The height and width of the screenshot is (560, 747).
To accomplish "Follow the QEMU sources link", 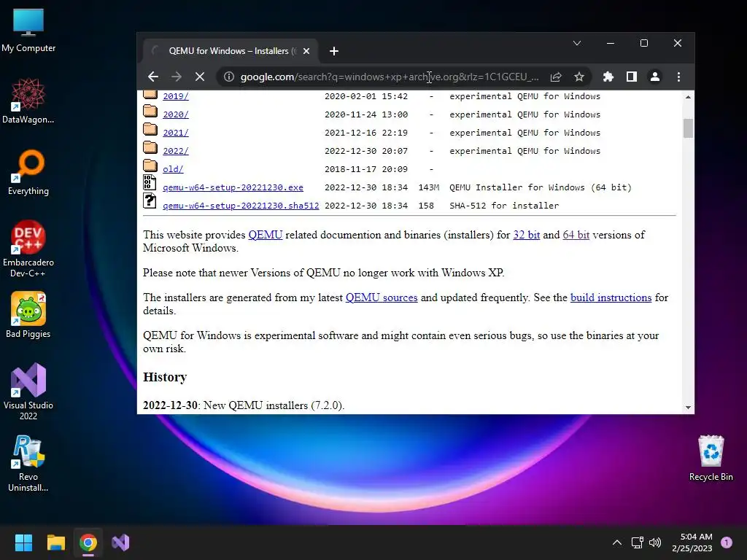I will point(382,297).
